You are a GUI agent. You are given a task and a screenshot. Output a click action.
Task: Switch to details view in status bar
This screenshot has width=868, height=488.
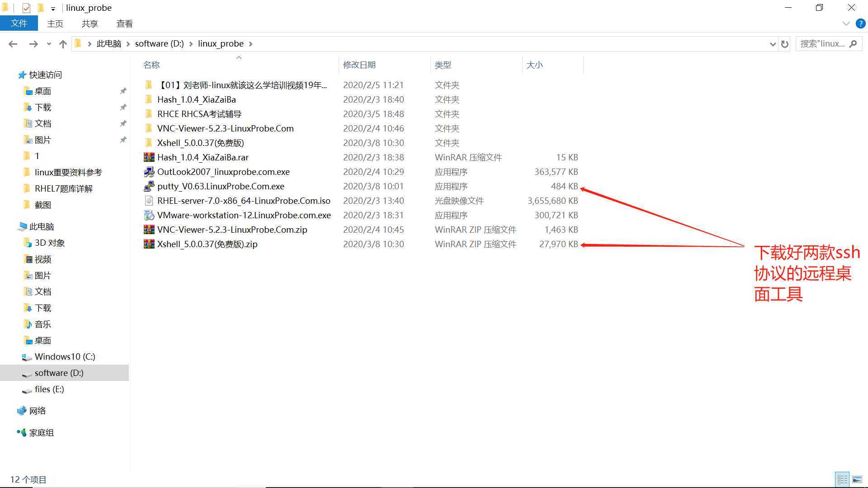pyautogui.click(x=842, y=479)
